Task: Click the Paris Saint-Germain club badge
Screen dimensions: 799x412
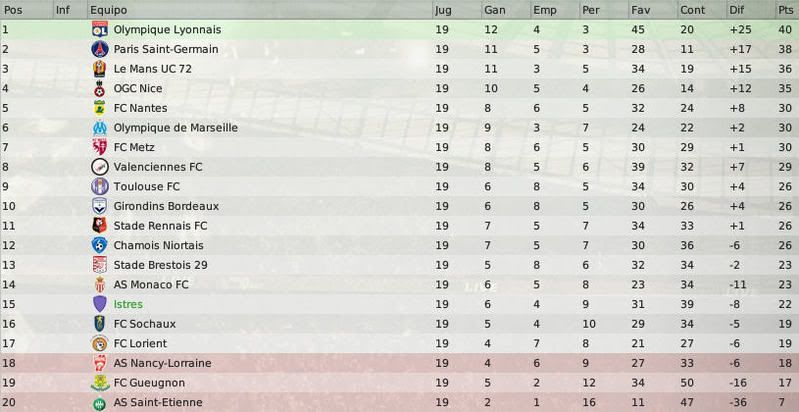Action: point(100,49)
